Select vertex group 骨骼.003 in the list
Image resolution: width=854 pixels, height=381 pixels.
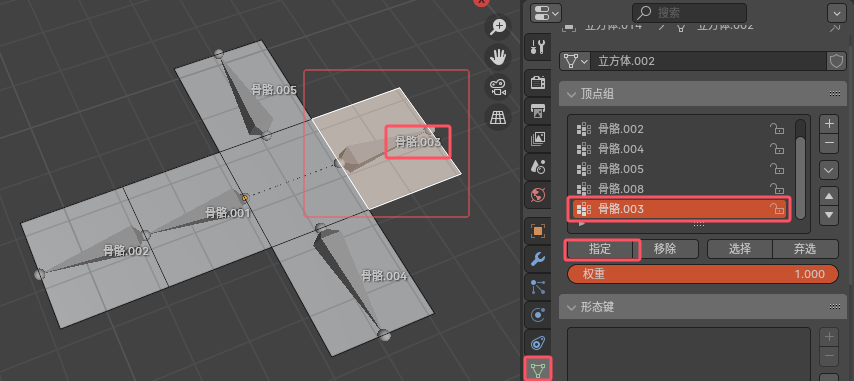pyautogui.click(x=680, y=208)
